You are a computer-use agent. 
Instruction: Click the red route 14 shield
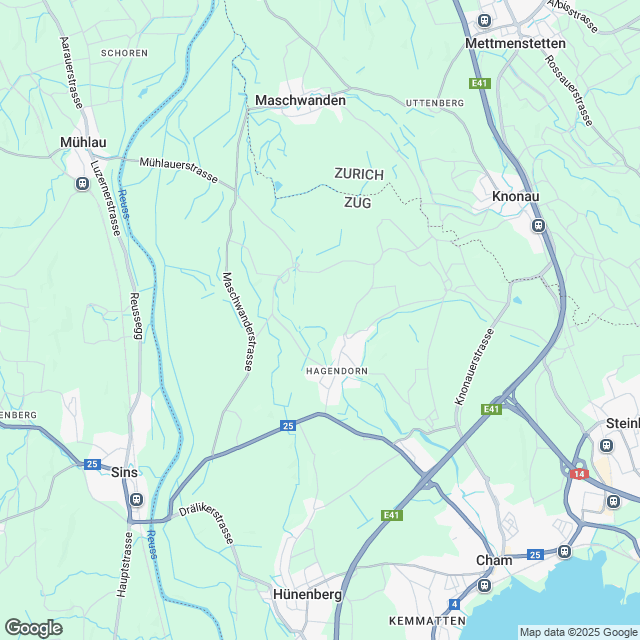point(579,474)
